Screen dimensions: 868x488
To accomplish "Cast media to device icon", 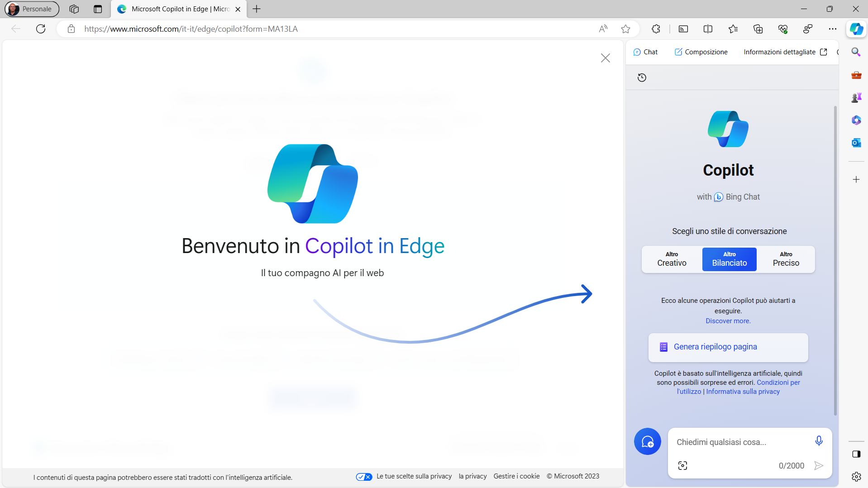I will (683, 29).
